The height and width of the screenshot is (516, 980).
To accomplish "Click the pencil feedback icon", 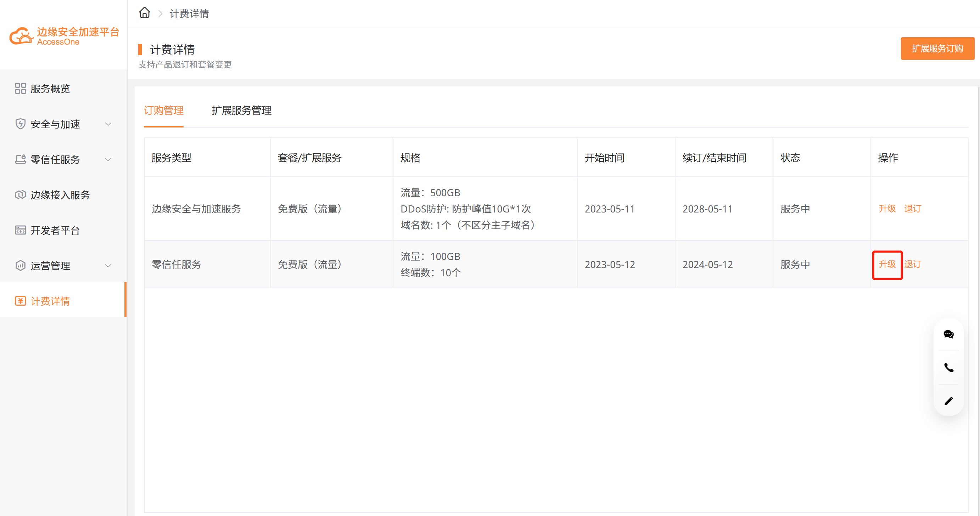I will [x=948, y=401].
